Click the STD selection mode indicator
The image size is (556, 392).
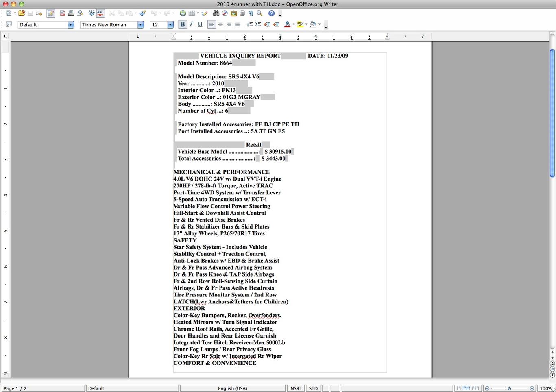(313, 388)
